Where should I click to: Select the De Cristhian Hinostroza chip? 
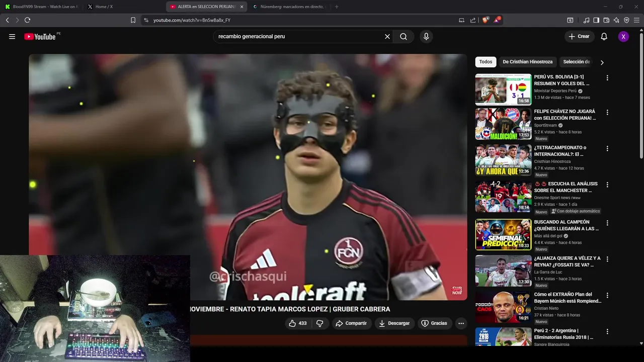pyautogui.click(x=527, y=62)
